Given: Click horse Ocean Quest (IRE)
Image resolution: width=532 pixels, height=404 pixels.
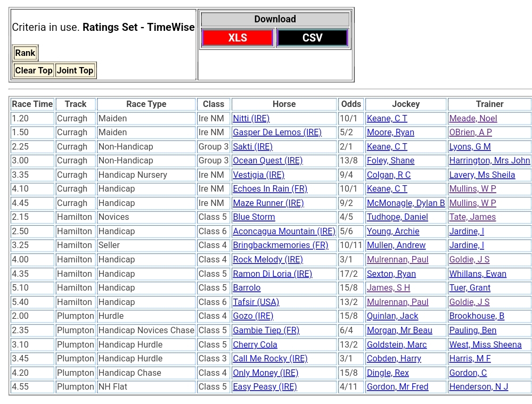Looking at the screenshot, I should click(267, 161).
